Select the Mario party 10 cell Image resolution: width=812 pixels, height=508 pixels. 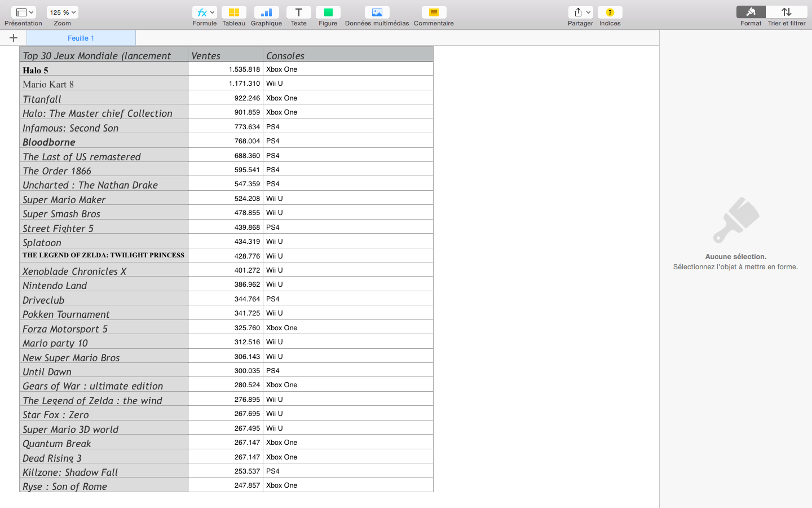point(104,341)
